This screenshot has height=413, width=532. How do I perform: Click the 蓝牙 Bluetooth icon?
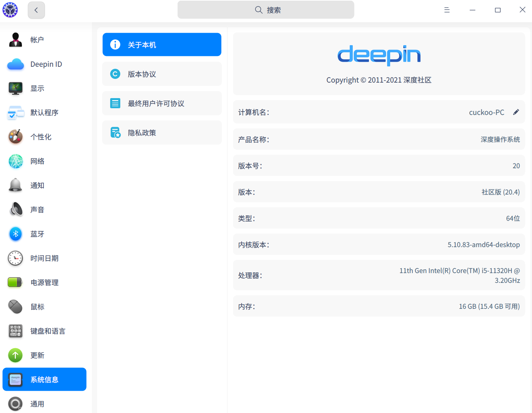click(x=15, y=234)
